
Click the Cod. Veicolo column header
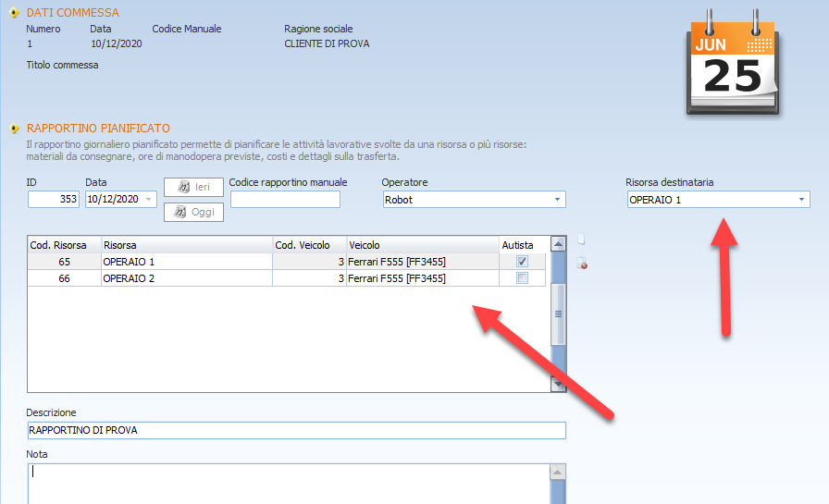coord(309,245)
